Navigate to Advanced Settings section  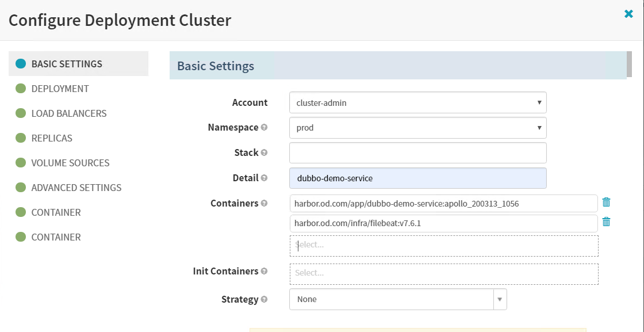pyautogui.click(x=76, y=188)
